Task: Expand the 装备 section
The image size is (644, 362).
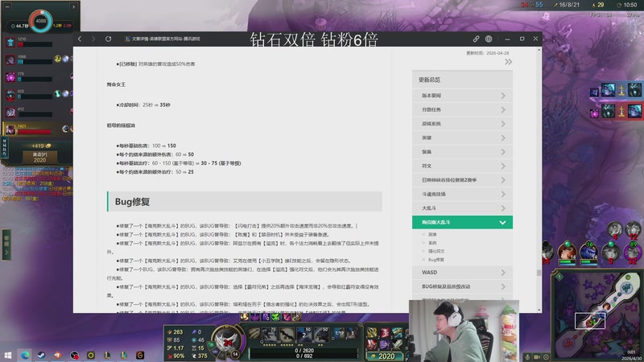Action: [x=462, y=152]
